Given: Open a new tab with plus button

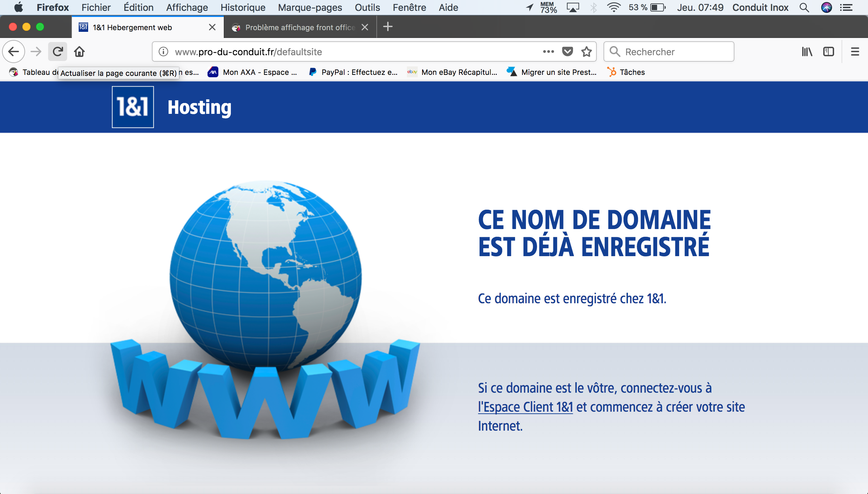Looking at the screenshot, I should (x=388, y=26).
